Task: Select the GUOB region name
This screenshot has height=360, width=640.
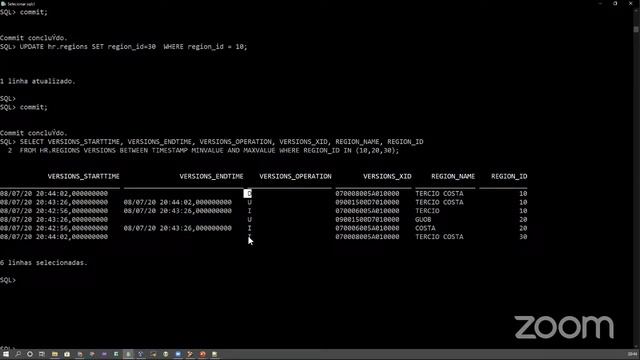Action: point(423,220)
